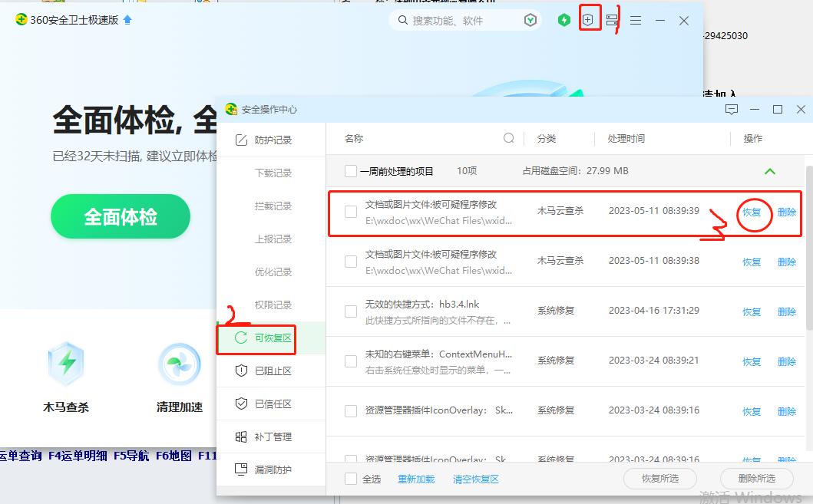
Task: Click 恢复 for the 08:39:39 item
Action: click(x=752, y=212)
